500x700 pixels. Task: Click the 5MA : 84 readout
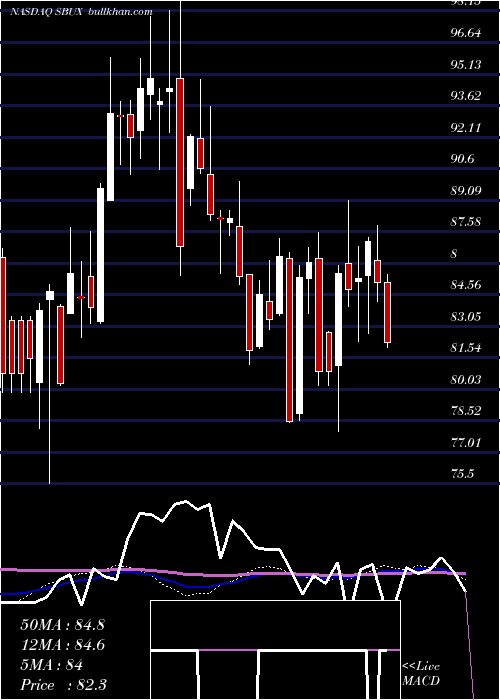(52, 665)
